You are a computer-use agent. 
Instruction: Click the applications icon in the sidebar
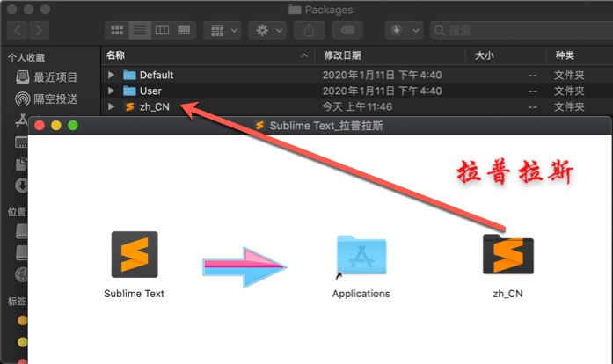point(21,120)
